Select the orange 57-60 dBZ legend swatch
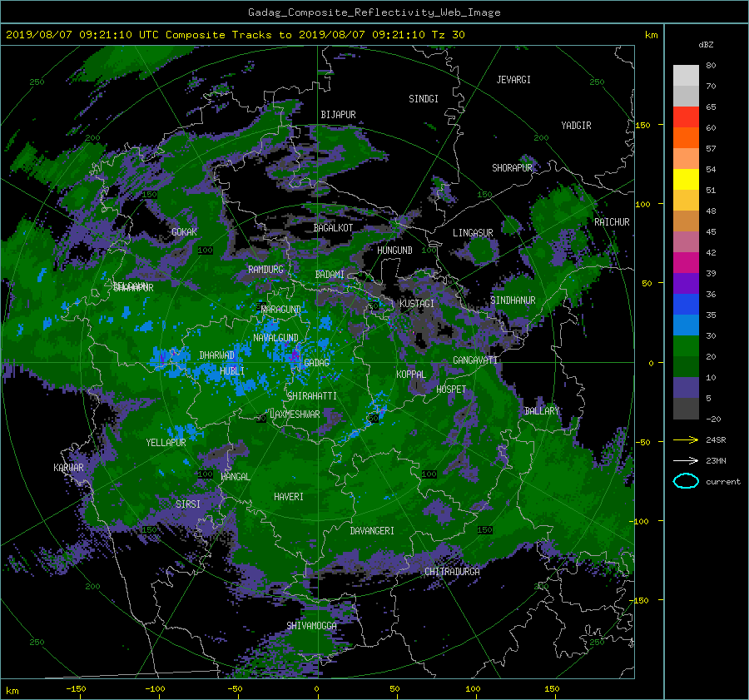749x700 pixels. click(686, 138)
